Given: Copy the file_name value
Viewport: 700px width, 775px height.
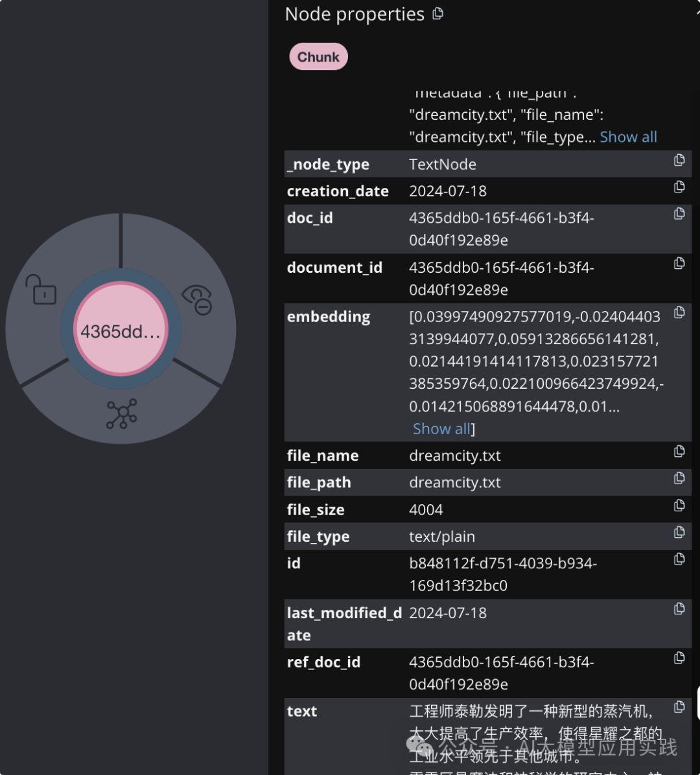Looking at the screenshot, I should (x=679, y=451).
